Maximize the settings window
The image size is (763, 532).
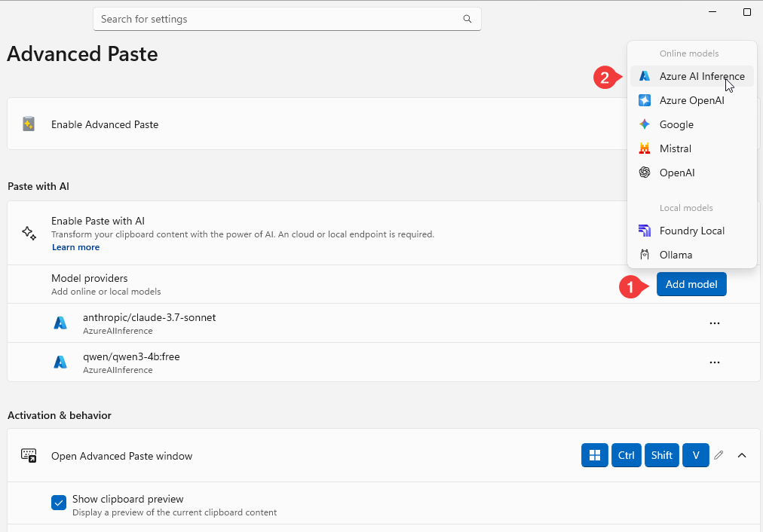(x=747, y=12)
